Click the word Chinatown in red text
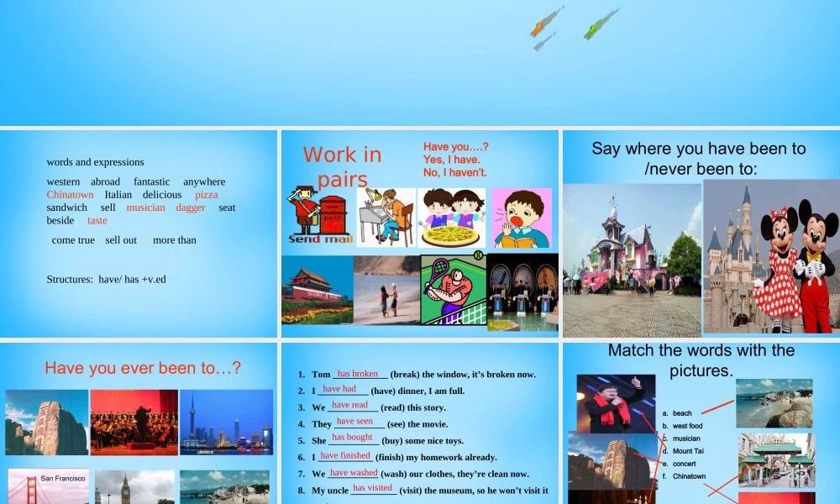 click(71, 194)
